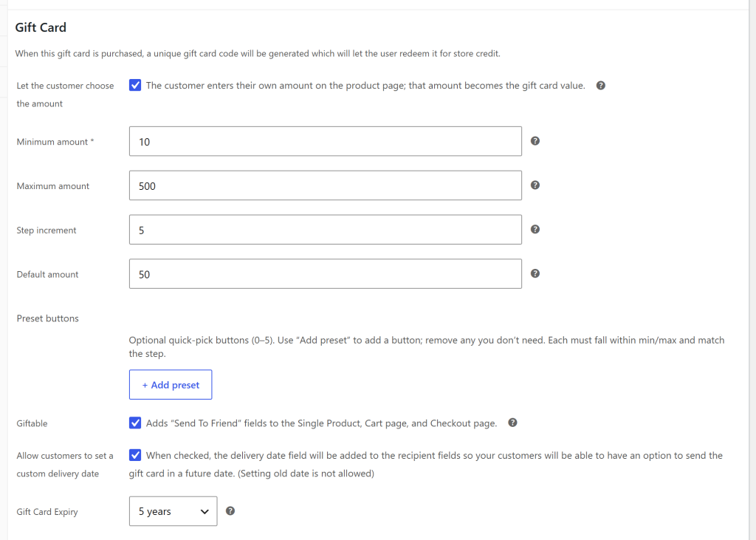Open the Gift Card Expiry dropdown
The height and width of the screenshot is (540, 756).
(x=173, y=511)
